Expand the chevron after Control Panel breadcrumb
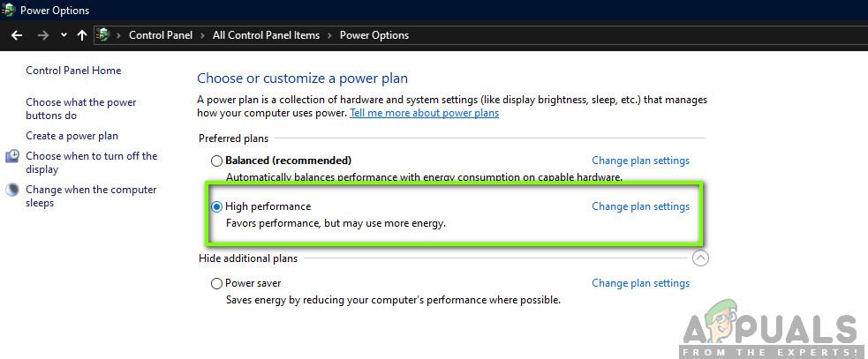Viewport: 868px width, 359px height. [x=205, y=35]
